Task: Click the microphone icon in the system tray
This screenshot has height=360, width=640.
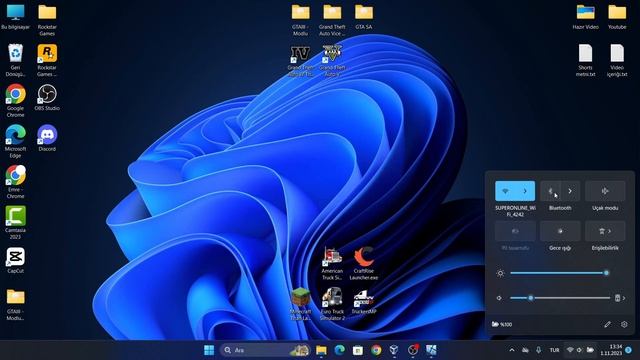Action: (x=538, y=350)
